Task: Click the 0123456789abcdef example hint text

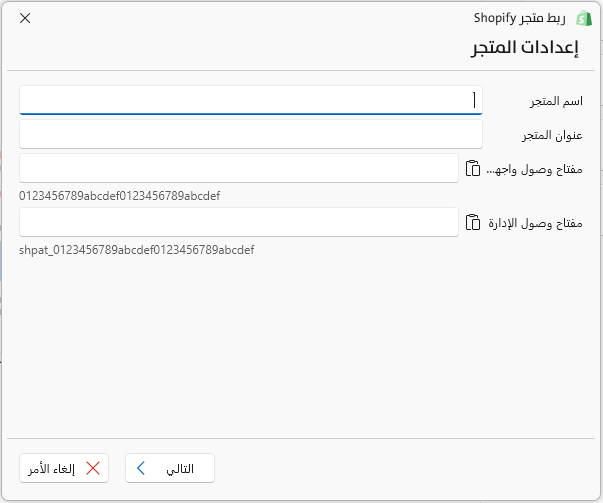Action: (120, 196)
